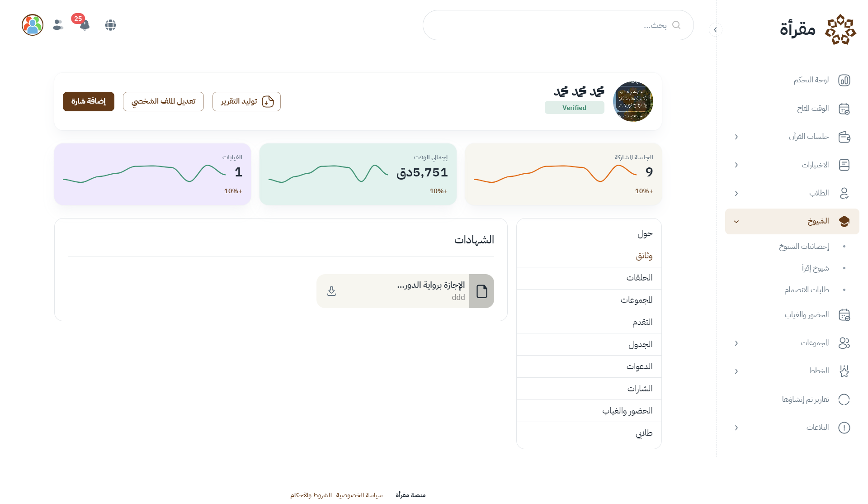Image resolution: width=868 pixels, height=504 pixels.
Task: Open the user avatar menu
Action: (33, 25)
